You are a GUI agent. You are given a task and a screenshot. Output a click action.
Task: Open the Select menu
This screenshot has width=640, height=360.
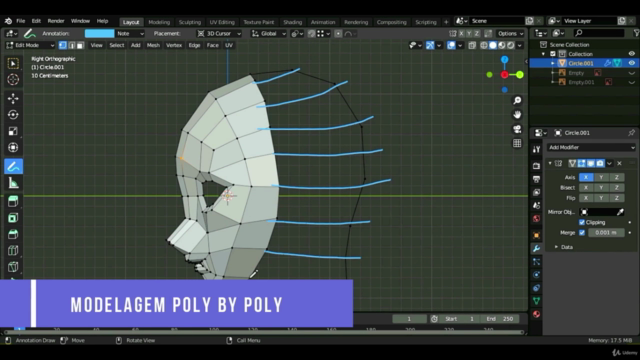pyautogui.click(x=117, y=45)
